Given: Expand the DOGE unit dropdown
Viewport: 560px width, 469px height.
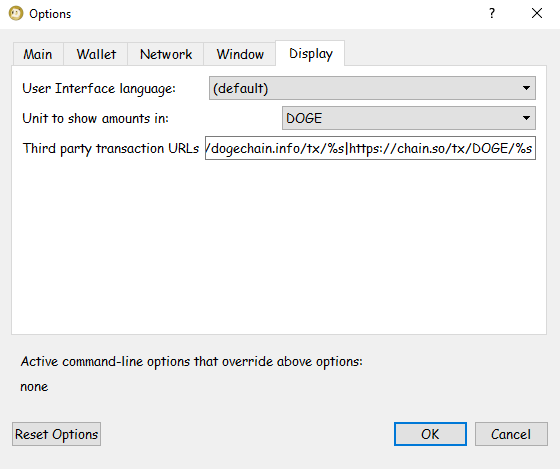Looking at the screenshot, I should click(409, 118).
